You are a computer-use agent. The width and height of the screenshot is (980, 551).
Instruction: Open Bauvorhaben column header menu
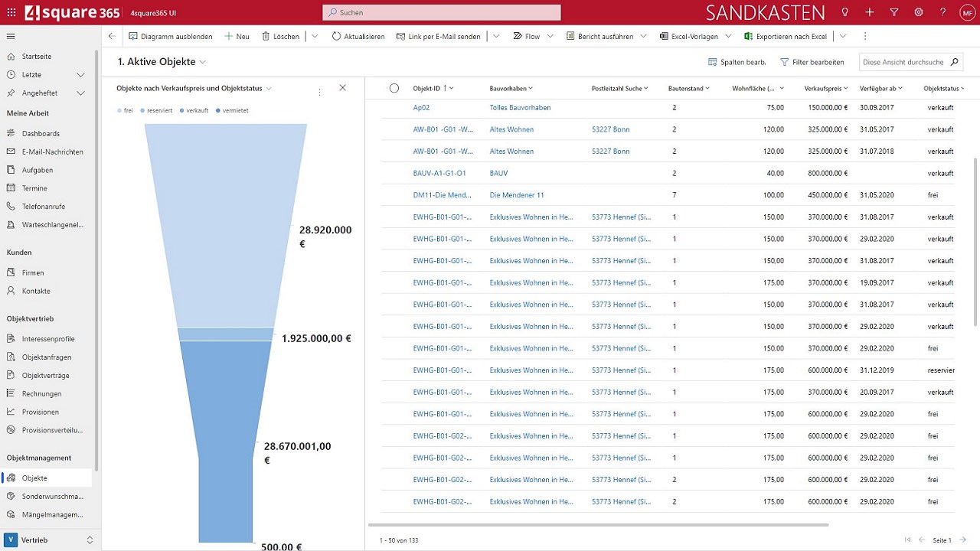pos(511,88)
